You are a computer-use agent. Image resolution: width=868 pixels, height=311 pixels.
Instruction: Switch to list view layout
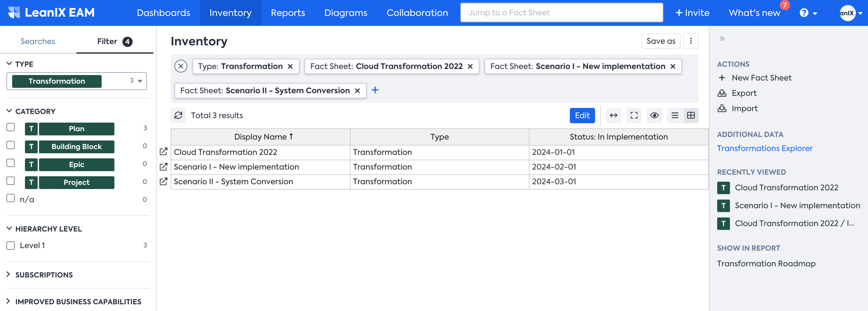click(x=675, y=116)
